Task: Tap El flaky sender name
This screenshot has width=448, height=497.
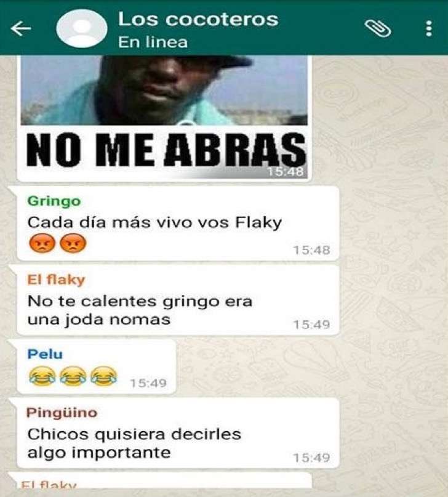Action: [x=56, y=280]
